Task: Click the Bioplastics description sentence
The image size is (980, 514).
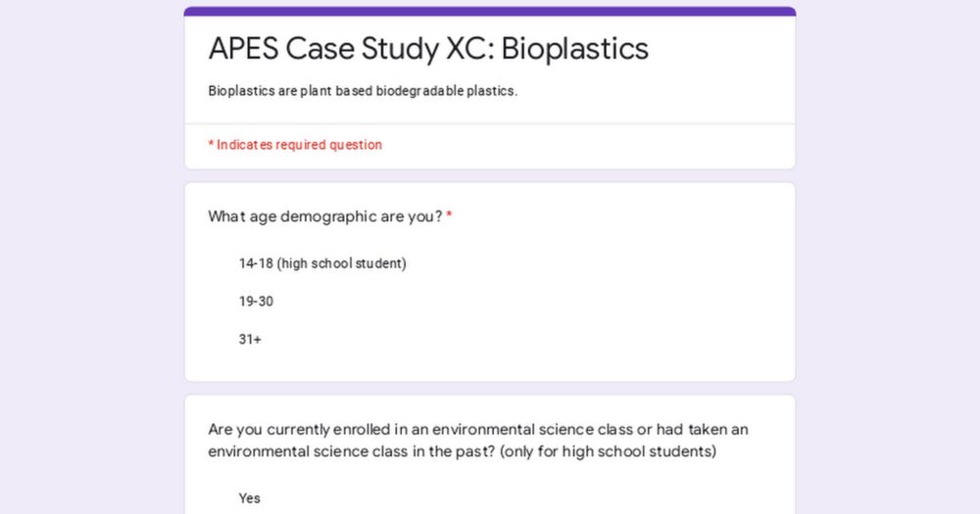Action: (x=363, y=91)
